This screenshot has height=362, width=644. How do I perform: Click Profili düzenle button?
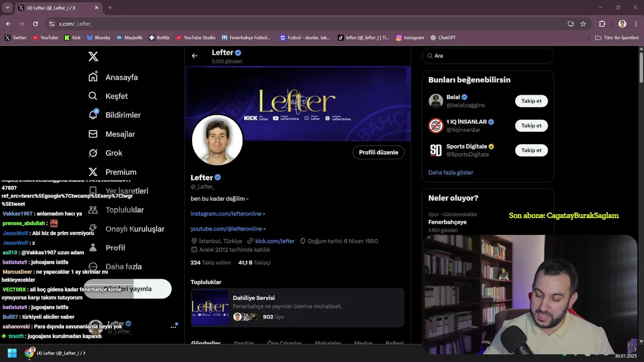378,152
